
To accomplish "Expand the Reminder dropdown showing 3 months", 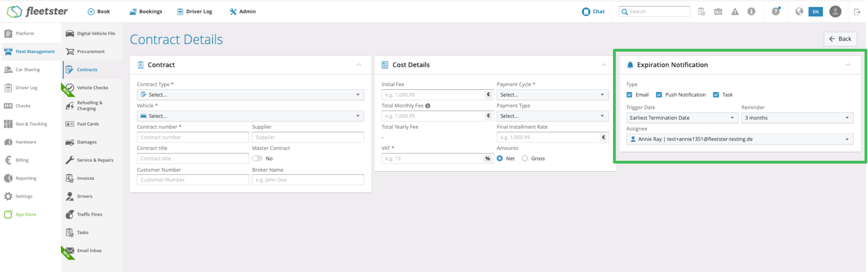I will pos(797,118).
